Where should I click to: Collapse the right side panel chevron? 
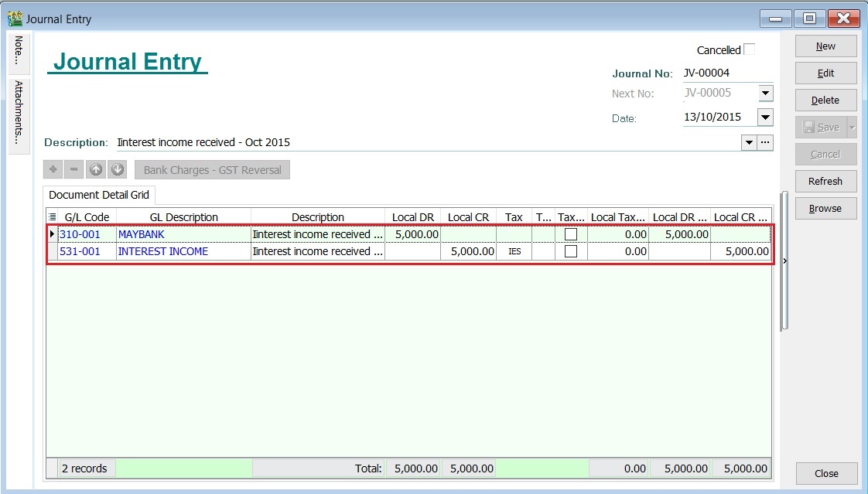click(784, 261)
